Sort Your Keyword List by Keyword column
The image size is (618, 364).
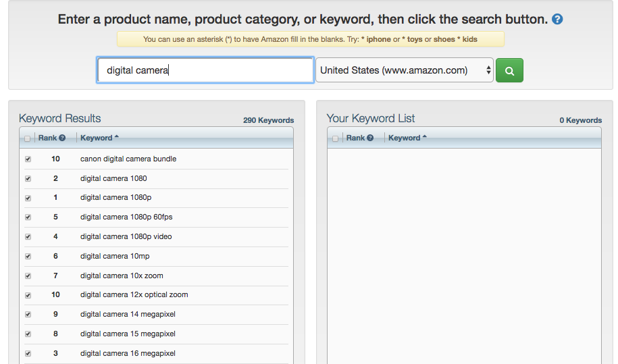point(405,138)
